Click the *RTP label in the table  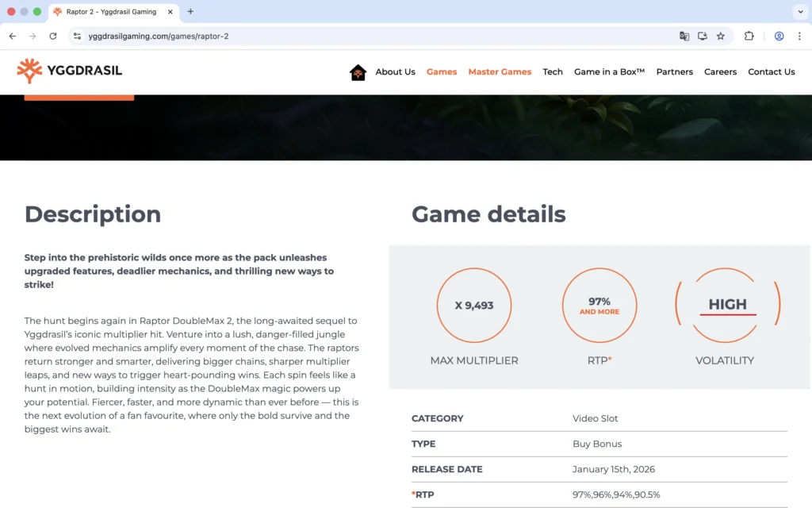(423, 495)
